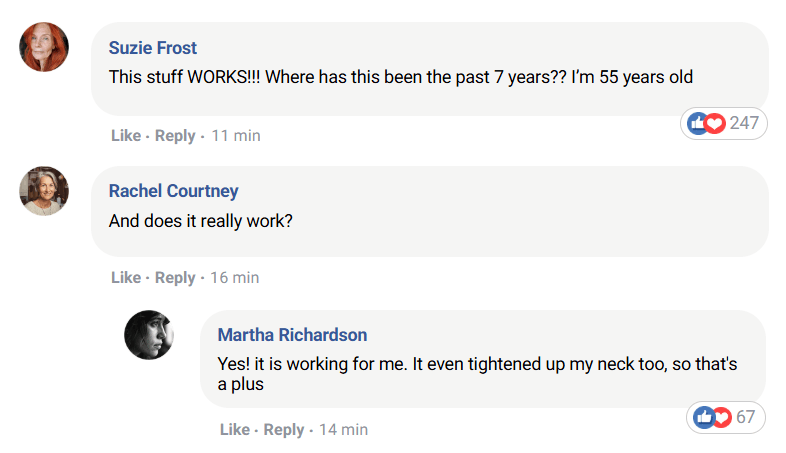Click the 16 min timestamp
The image size is (786, 453).
235,278
